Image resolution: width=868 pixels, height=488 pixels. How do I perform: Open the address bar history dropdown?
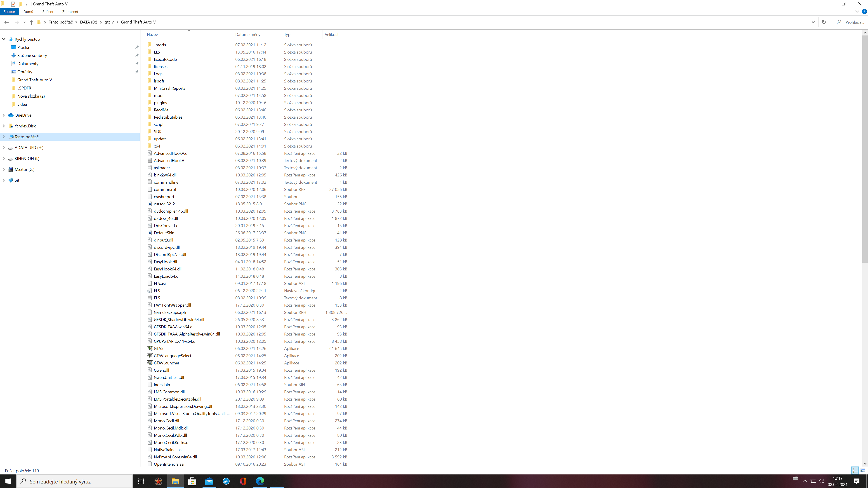(813, 22)
